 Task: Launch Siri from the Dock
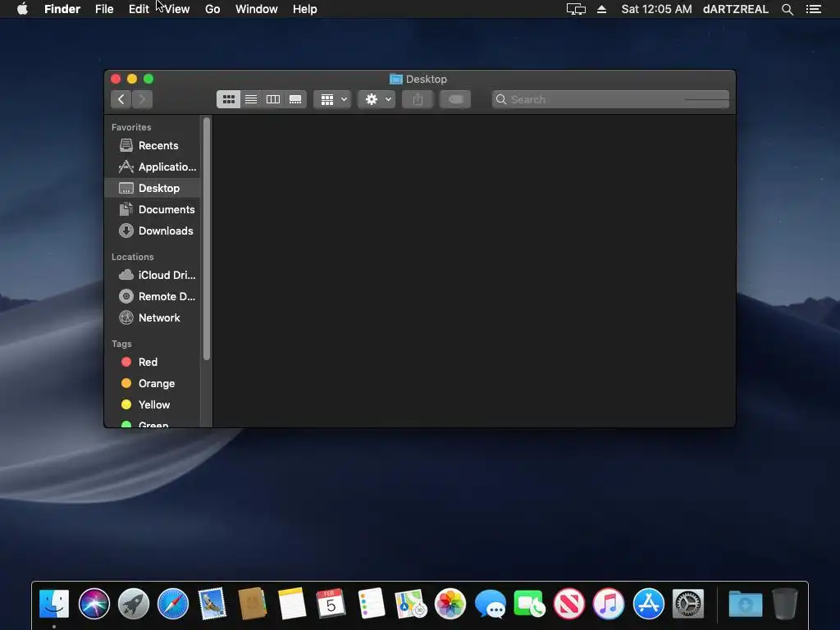(94, 604)
